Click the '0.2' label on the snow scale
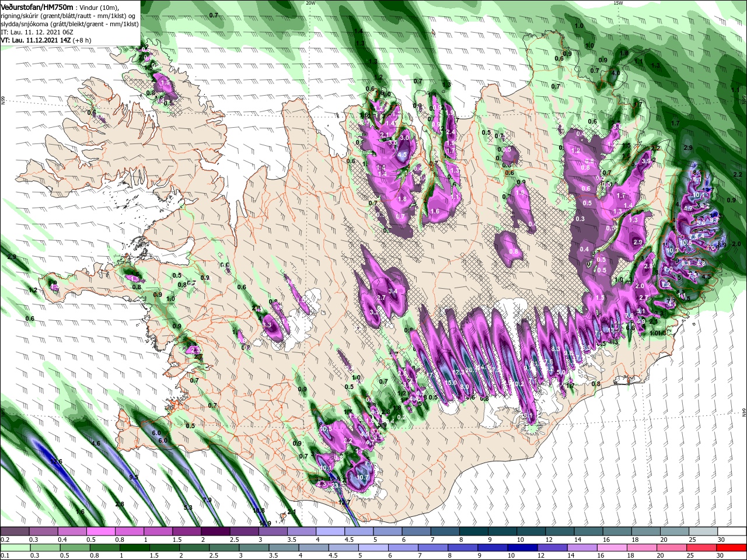 [5, 540]
